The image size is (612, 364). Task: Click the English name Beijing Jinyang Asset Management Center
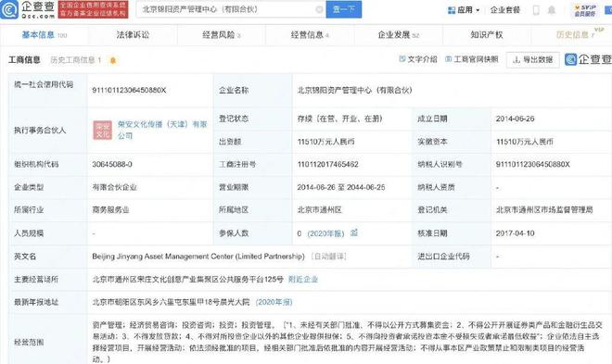198,257
